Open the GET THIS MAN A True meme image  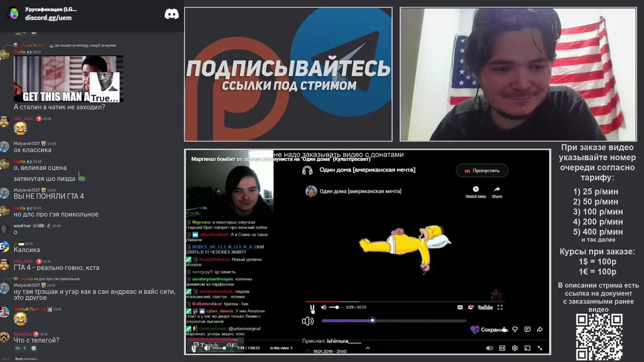coord(68,79)
